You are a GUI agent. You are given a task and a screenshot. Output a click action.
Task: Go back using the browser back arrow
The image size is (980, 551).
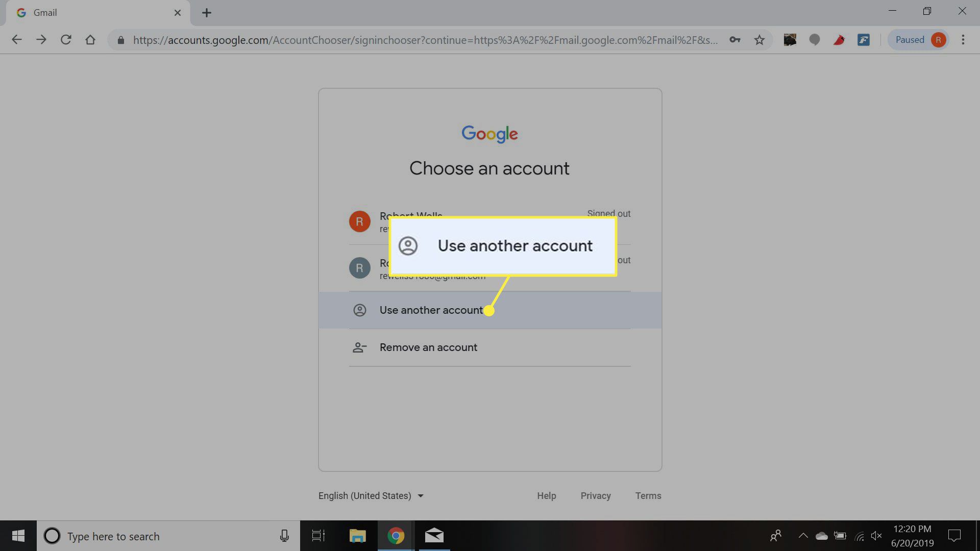tap(17, 40)
